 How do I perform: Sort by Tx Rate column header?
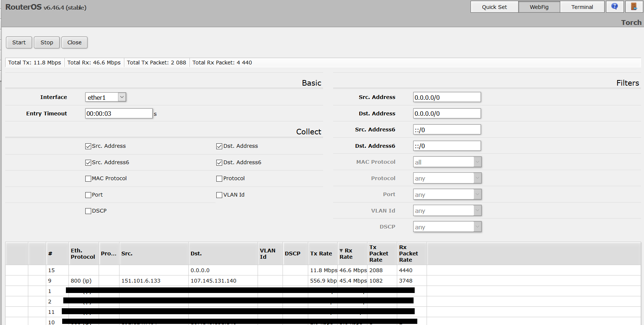323,254
